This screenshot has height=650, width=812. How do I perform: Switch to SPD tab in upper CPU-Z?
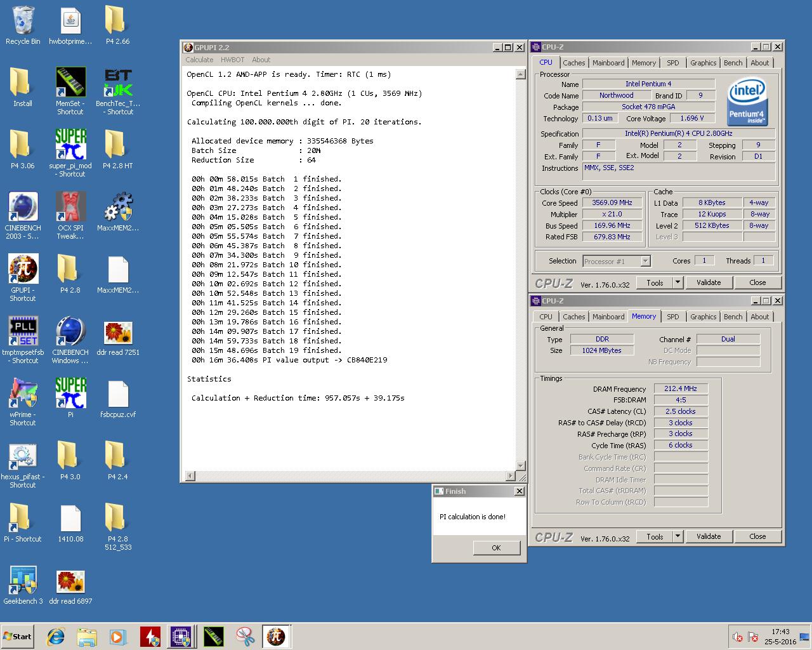[673, 63]
